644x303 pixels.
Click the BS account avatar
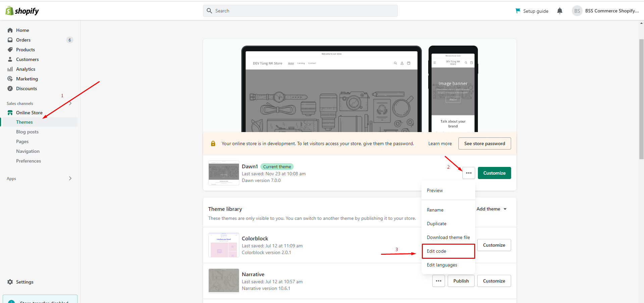[x=577, y=11]
